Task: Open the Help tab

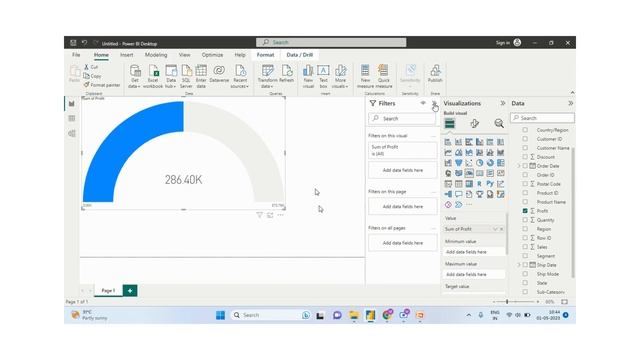Action: tap(240, 55)
